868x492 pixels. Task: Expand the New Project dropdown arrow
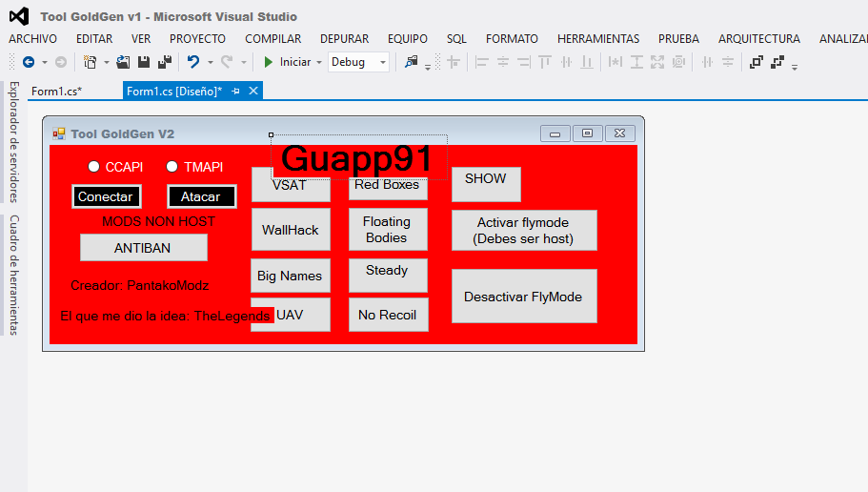[107, 63]
